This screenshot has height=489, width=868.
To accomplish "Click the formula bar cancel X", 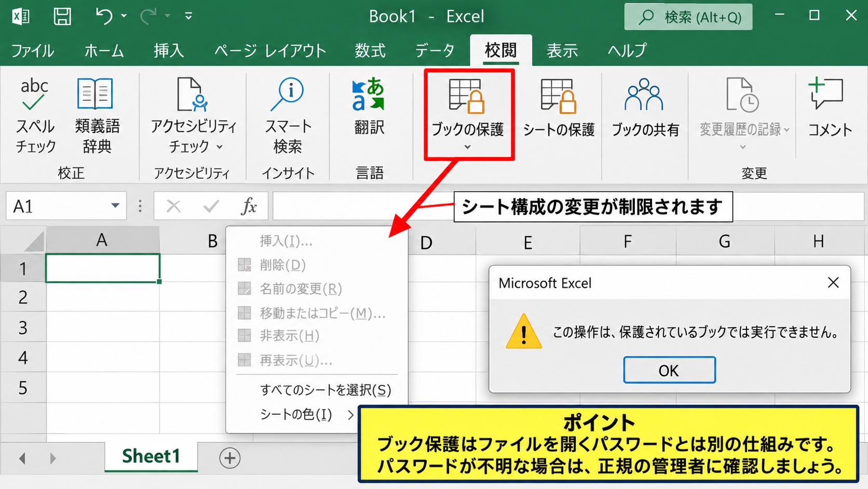I will 173,206.
